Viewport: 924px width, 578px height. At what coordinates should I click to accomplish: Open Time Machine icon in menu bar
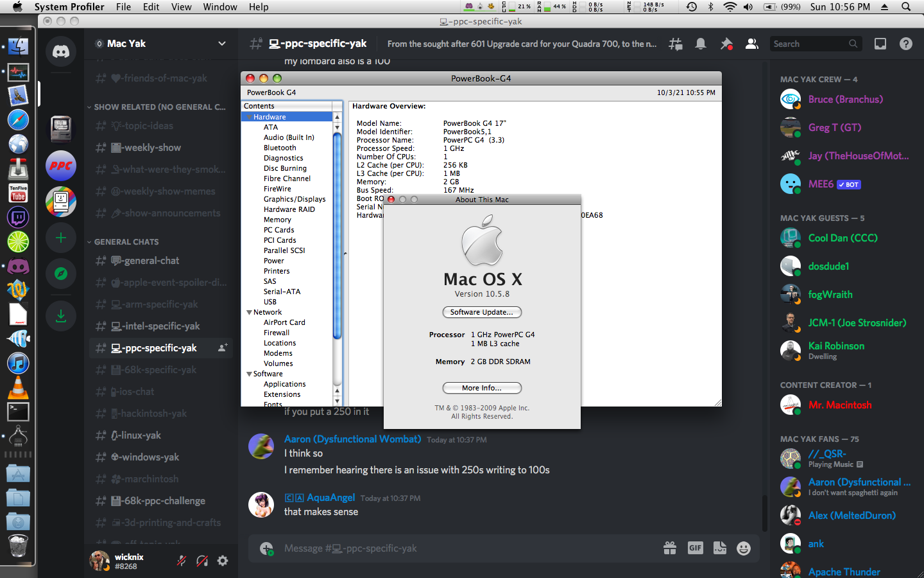692,6
